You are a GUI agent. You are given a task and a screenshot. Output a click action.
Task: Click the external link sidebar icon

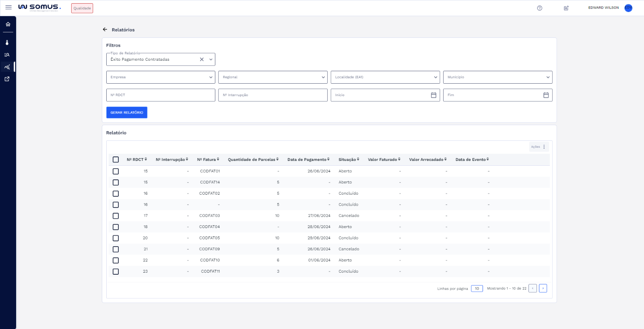coord(7,79)
